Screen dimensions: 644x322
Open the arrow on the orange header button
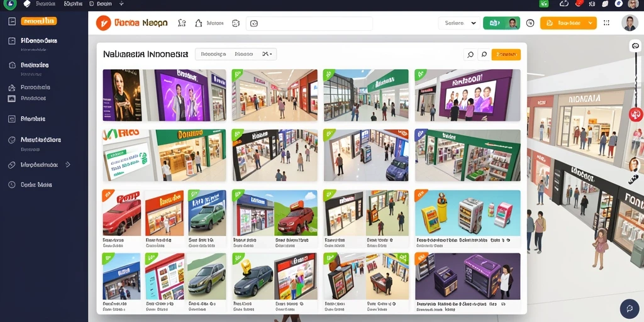point(591,23)
